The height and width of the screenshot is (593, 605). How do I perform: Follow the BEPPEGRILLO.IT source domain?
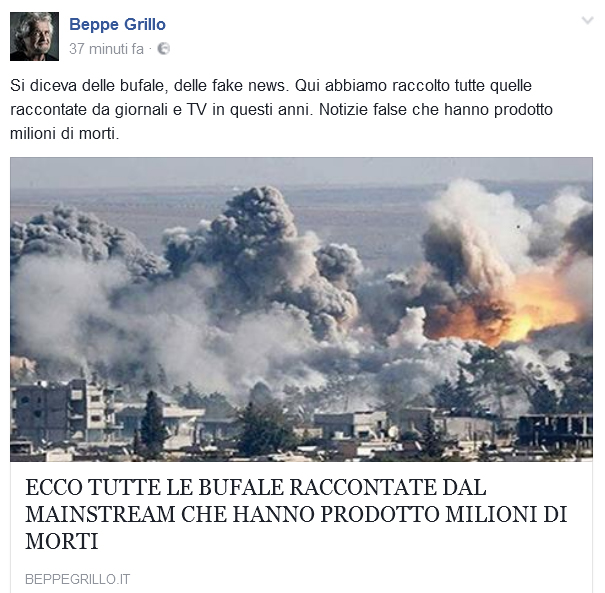[78, 579]
